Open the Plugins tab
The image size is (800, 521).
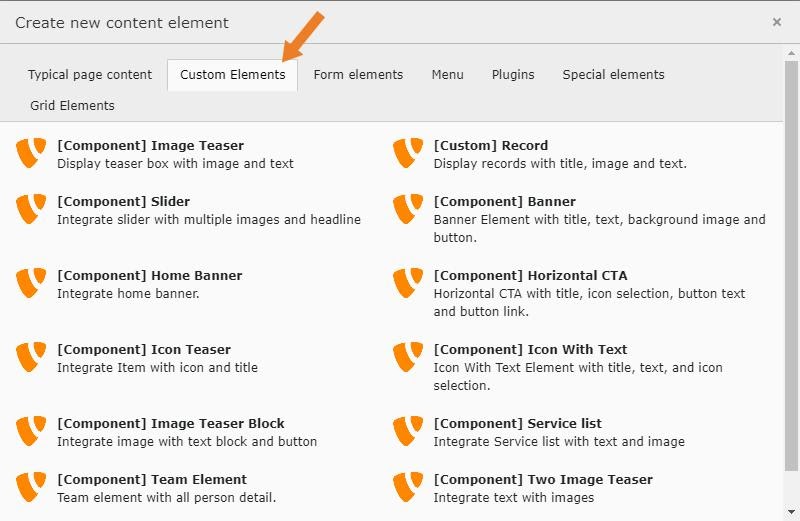click(513, 74)
